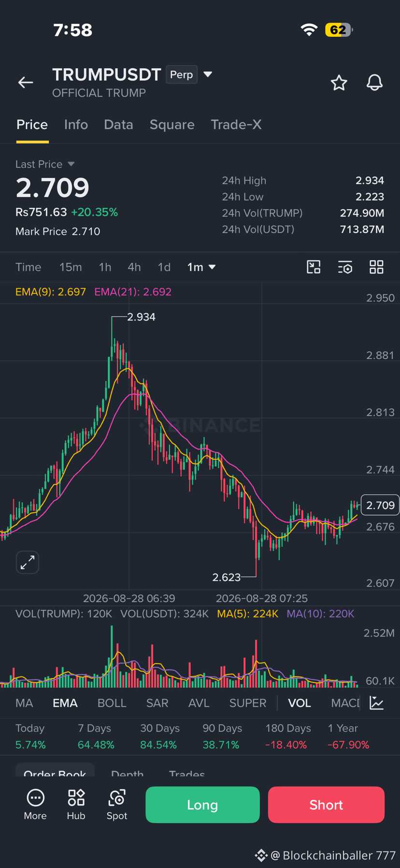The image size is (400, 868).
Task: Expand the TRUMPUSDT pair selector arrow
Action: [x=208, y=74]
